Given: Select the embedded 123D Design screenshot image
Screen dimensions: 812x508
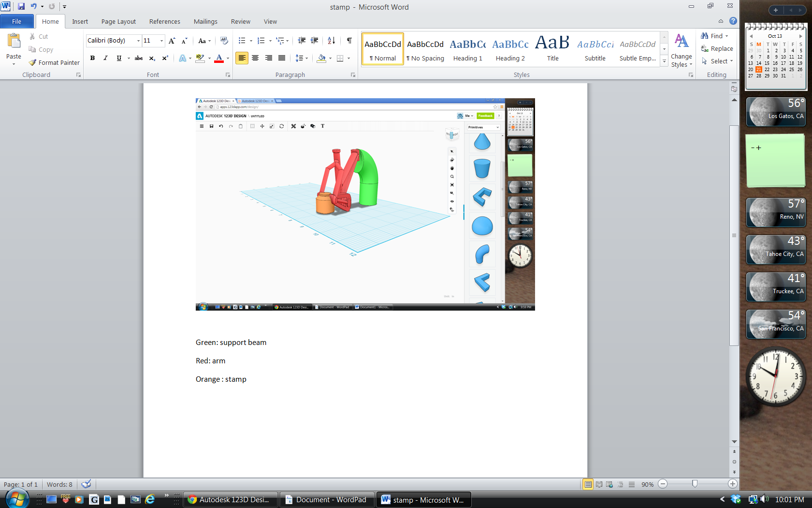Looking at the screenshot, I should pyautogui.click(x=365, y=204).
